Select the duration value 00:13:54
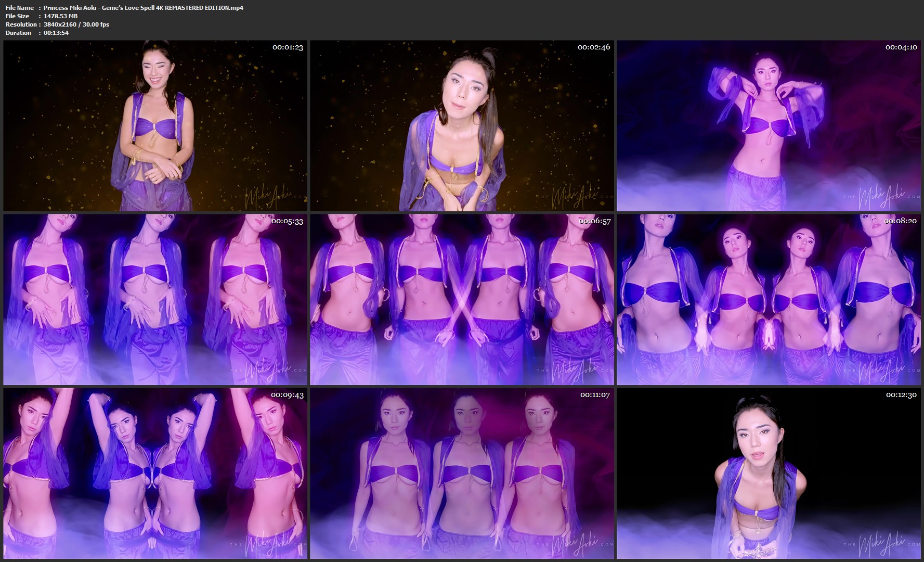 [56, 33]
